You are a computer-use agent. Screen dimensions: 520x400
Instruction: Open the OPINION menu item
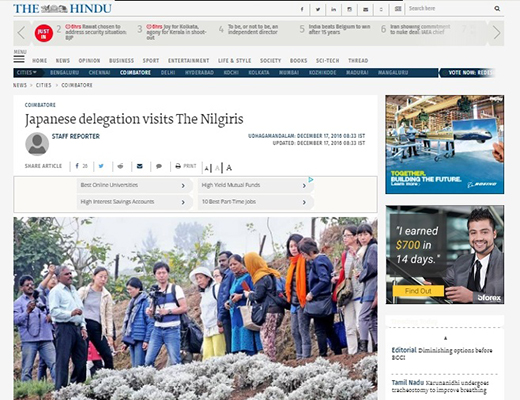click(x=89, y=61)
